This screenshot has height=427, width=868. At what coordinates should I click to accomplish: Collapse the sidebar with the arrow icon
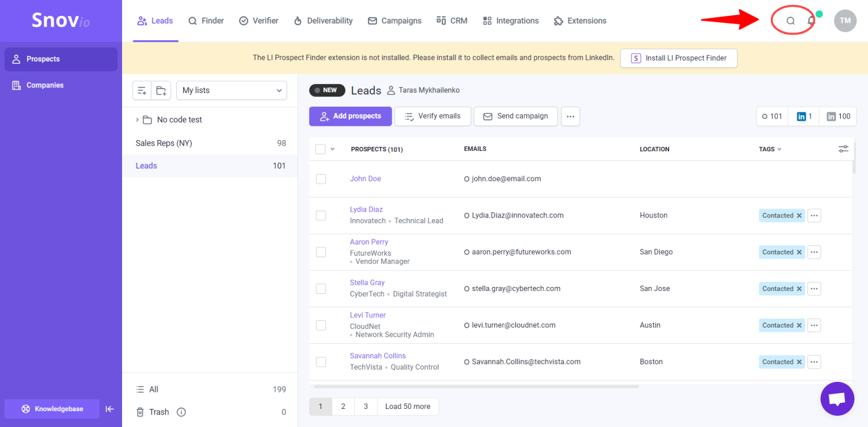(x=110, y=409)
